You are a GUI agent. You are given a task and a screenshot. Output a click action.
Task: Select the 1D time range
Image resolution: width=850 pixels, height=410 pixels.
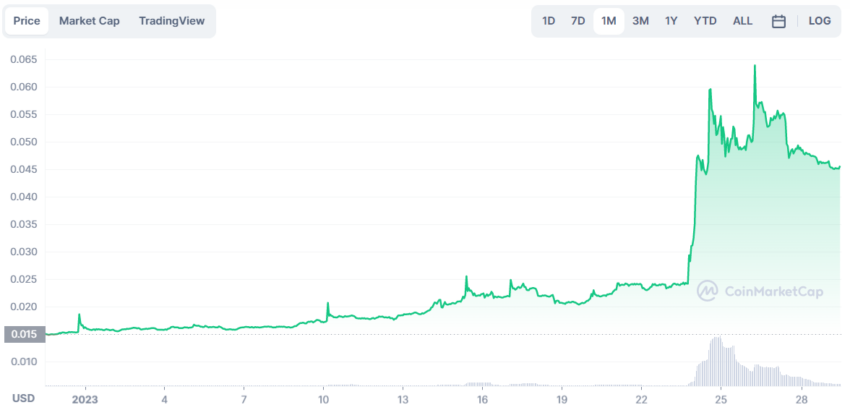(x=549, y=21)
